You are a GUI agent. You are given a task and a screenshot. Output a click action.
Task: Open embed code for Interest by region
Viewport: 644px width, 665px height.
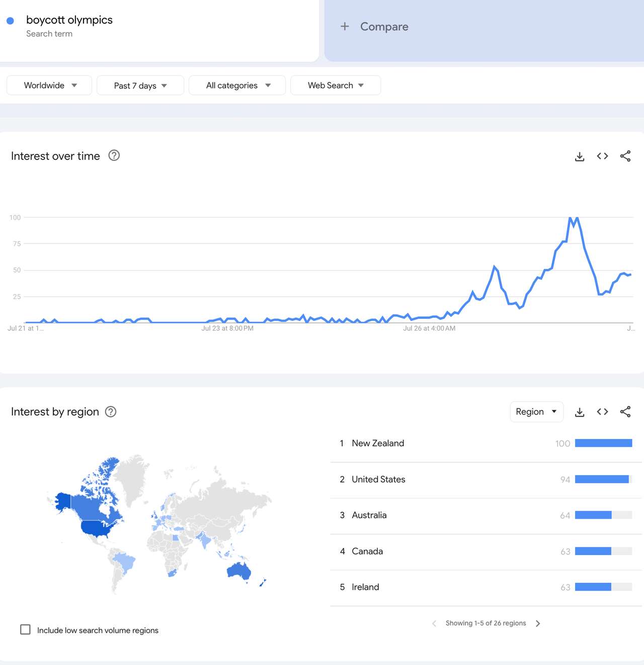602,411
